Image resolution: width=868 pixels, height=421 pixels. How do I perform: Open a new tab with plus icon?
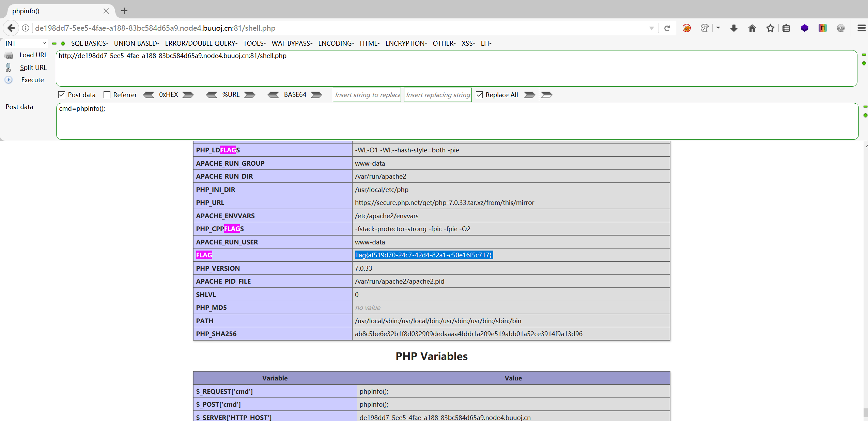click(124, 11)
